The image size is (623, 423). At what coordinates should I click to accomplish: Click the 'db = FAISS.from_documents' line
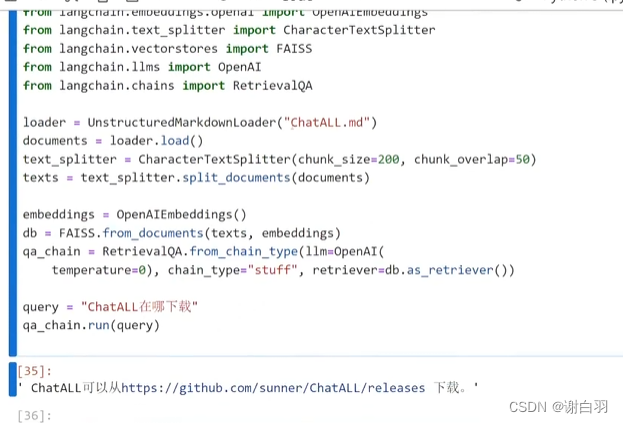(182, 233)
